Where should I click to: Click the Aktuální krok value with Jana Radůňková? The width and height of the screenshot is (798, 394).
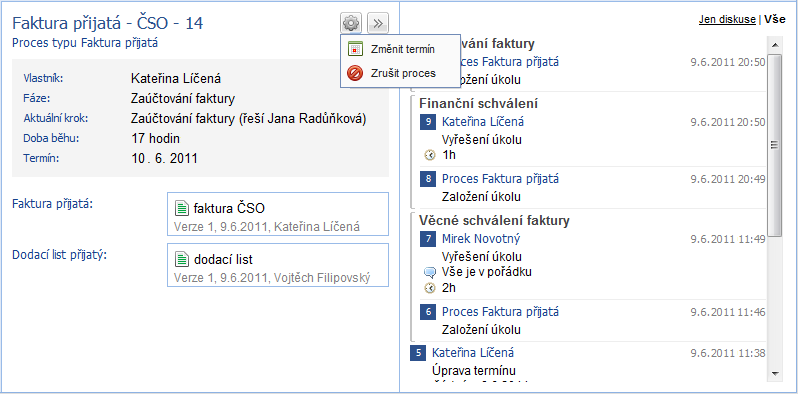[x=248, y=119]
